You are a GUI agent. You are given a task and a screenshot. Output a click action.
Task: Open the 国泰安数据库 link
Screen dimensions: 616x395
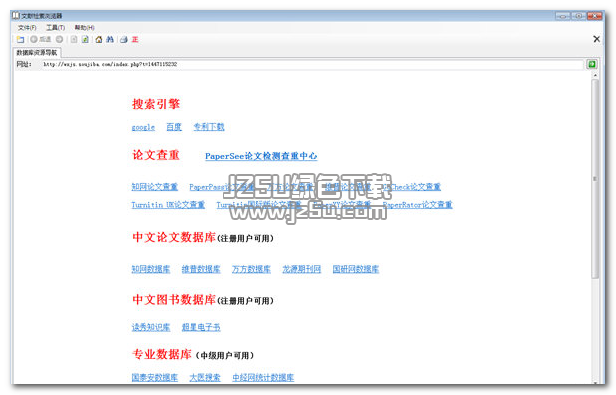[155, 377]
